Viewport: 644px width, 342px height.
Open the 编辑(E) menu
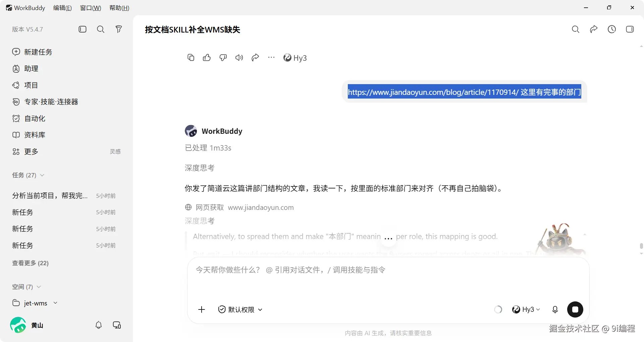pos(62,8)
